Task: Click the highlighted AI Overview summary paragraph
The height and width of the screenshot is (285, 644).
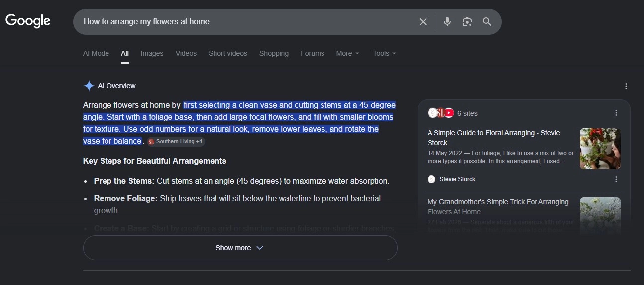Action: [239, 123]
